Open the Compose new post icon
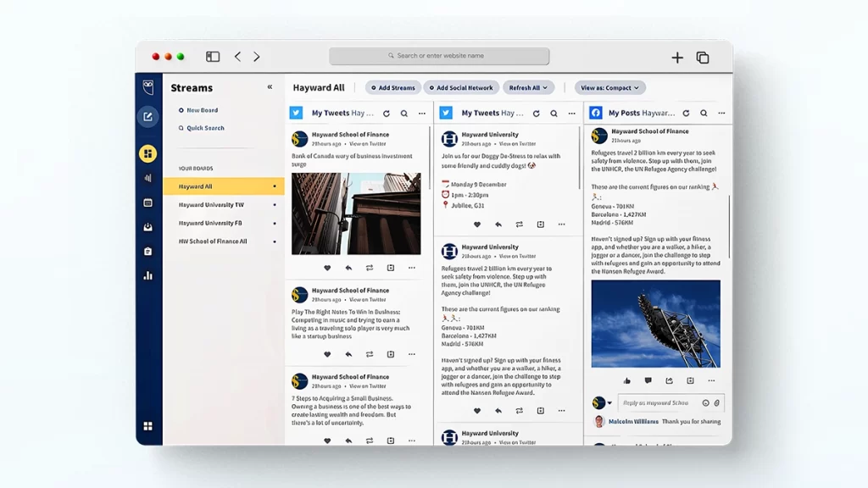This screenshot has height=488, width=868. pyautogui.click(x=147, y=117)
